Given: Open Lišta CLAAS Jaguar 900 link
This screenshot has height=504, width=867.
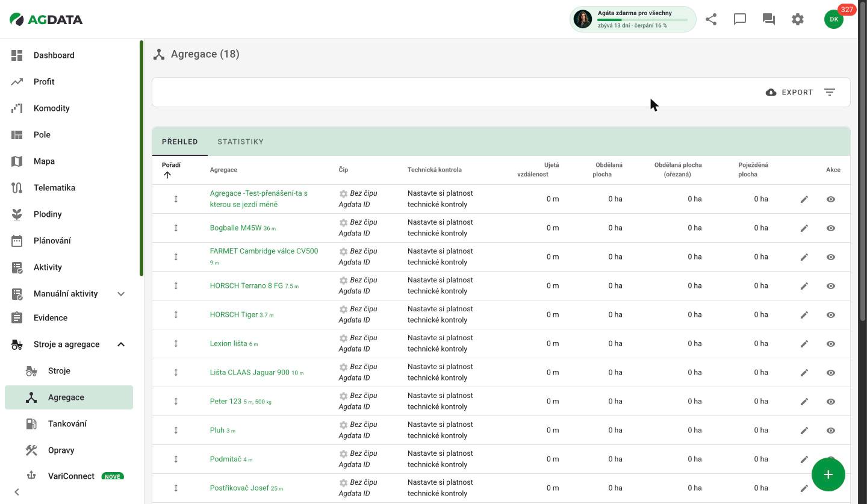Looking at the screenshot, I should 249,372.
